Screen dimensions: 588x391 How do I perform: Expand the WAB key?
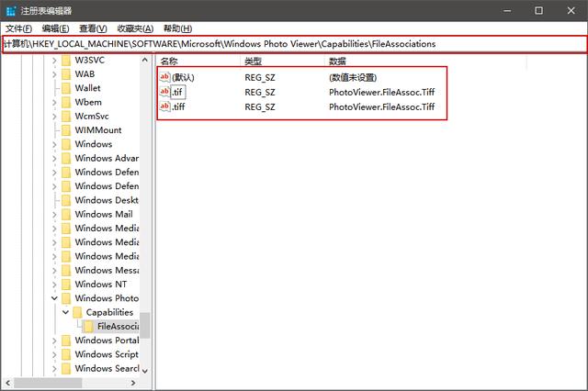coord(54,74)
